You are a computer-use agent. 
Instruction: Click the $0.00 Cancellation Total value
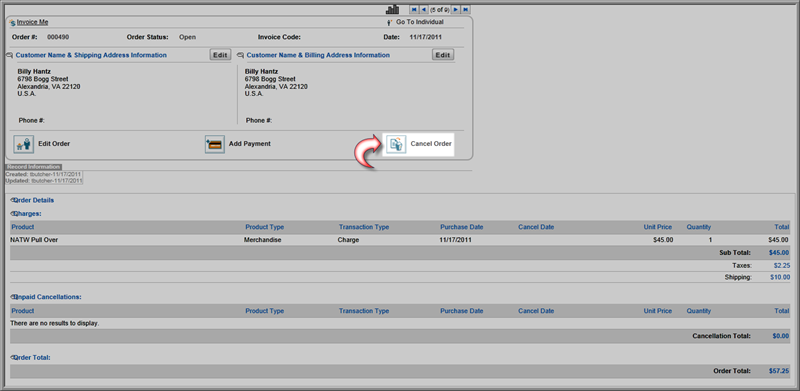[781, 336]
